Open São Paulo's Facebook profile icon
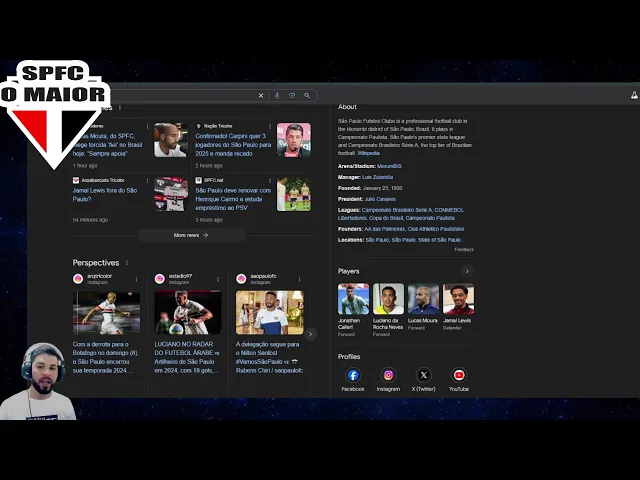Screen dimensions: 640x480 (x=353, y=375)
